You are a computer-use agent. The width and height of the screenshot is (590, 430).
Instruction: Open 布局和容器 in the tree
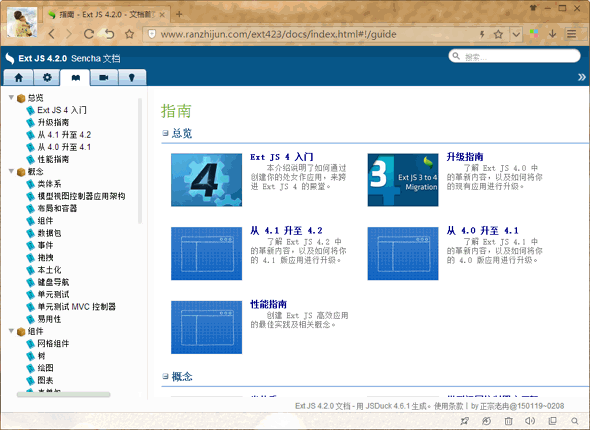(57, 208)
